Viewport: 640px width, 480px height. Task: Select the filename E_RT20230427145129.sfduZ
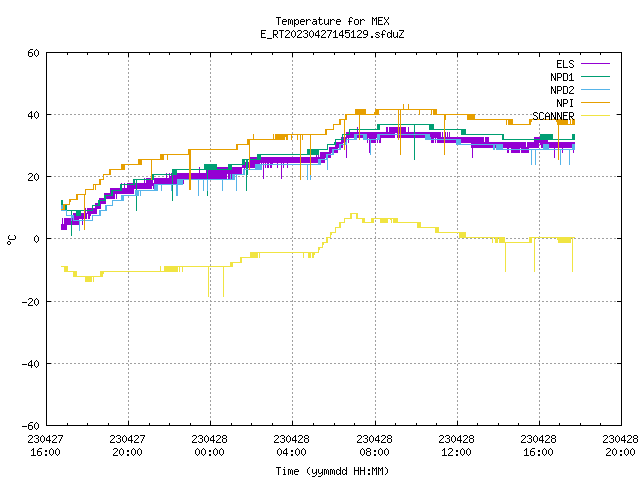pyautogui.click(x=332, y=34)
